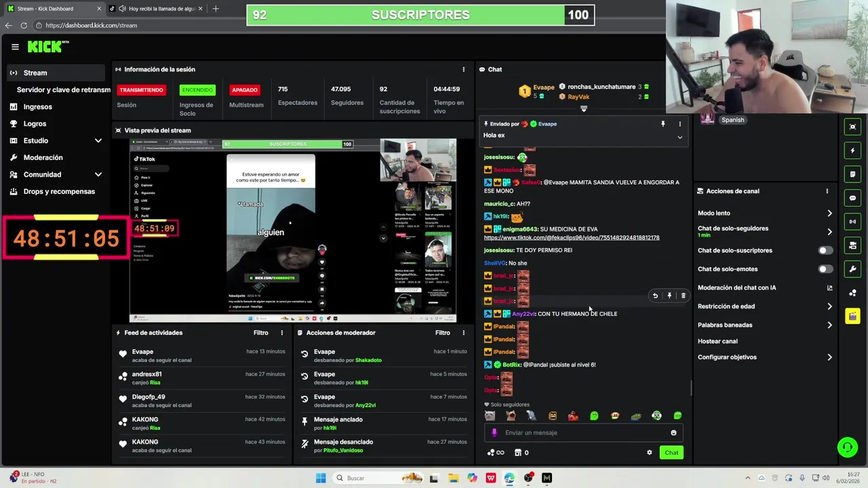
Task: Click the yellow clapperboard clips icon
Action: click(x=852, y=317)
